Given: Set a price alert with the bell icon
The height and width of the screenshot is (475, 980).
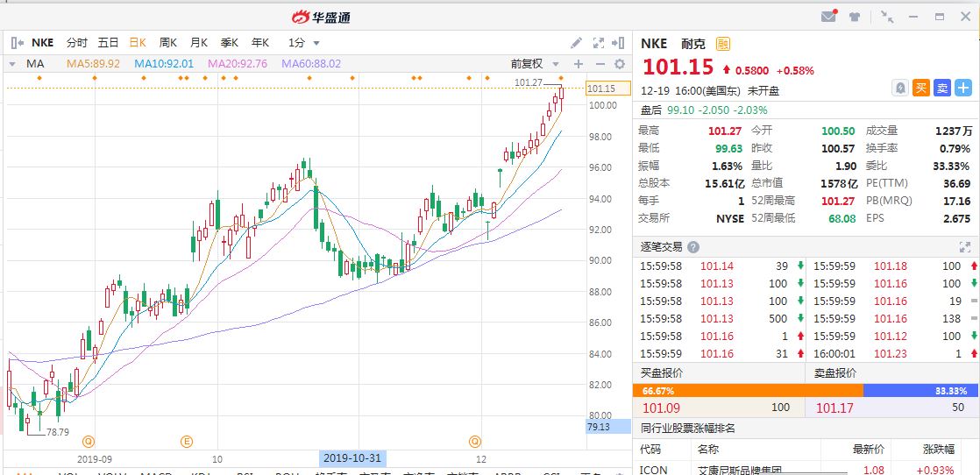Looking at the screenshot, I should coord(899,88).
